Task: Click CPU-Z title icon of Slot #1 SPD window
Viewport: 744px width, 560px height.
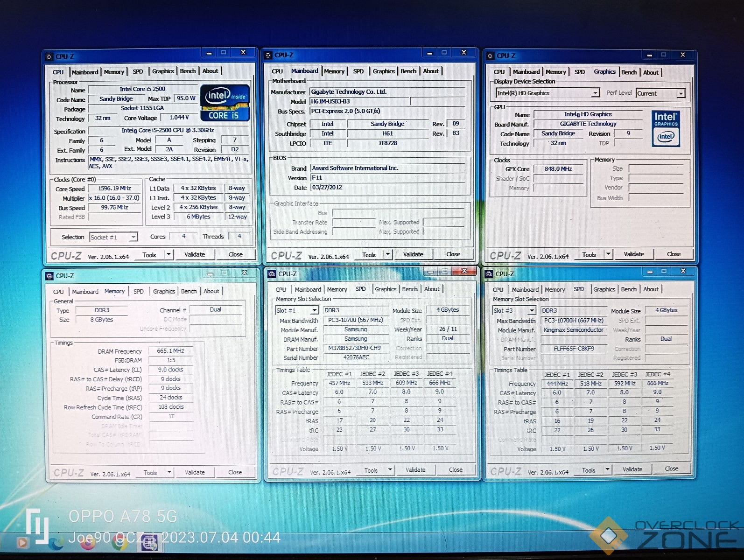Action: [272, 274]
